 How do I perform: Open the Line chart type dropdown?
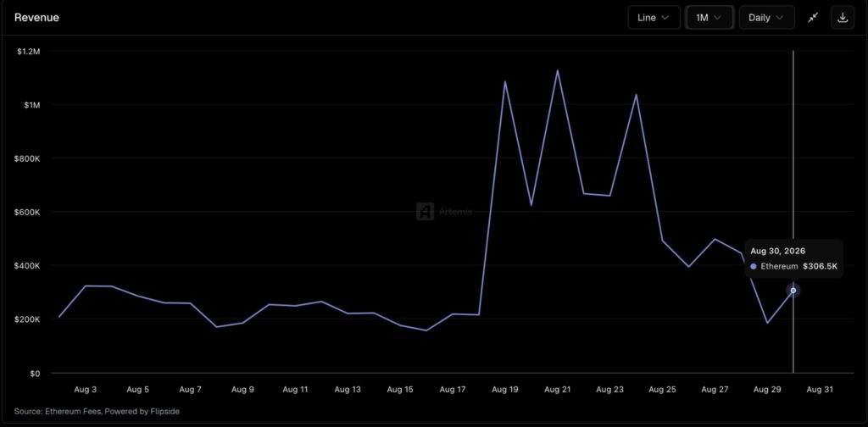(x=654, y=18)
